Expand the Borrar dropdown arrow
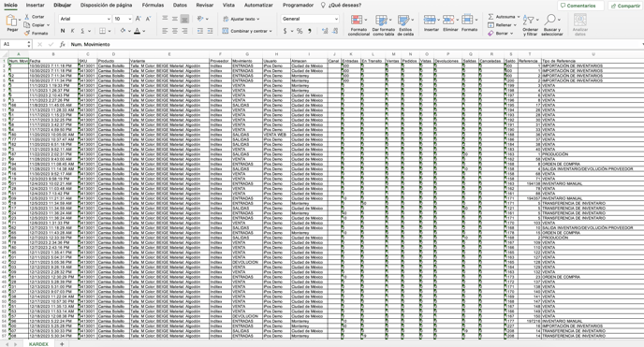The width and height of the screenshot is (644, 347). coord(511,34)
